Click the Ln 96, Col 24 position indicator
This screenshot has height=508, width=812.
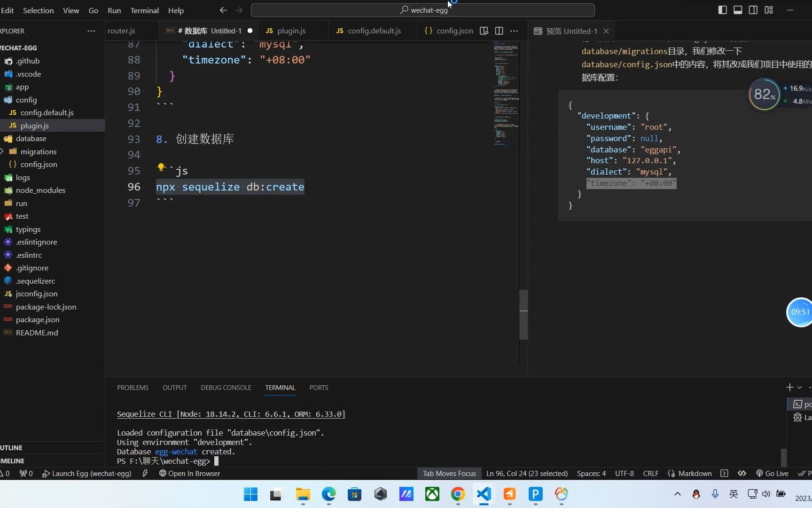(527, 473)
